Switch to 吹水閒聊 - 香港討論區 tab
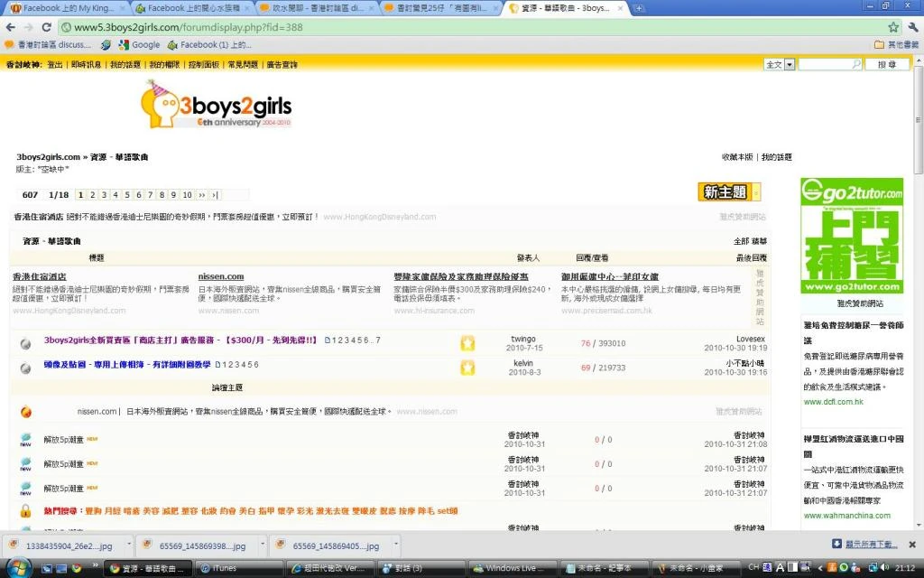Viewport: 924px width, 578px height. pyautogui.click(x=317, y=8)
